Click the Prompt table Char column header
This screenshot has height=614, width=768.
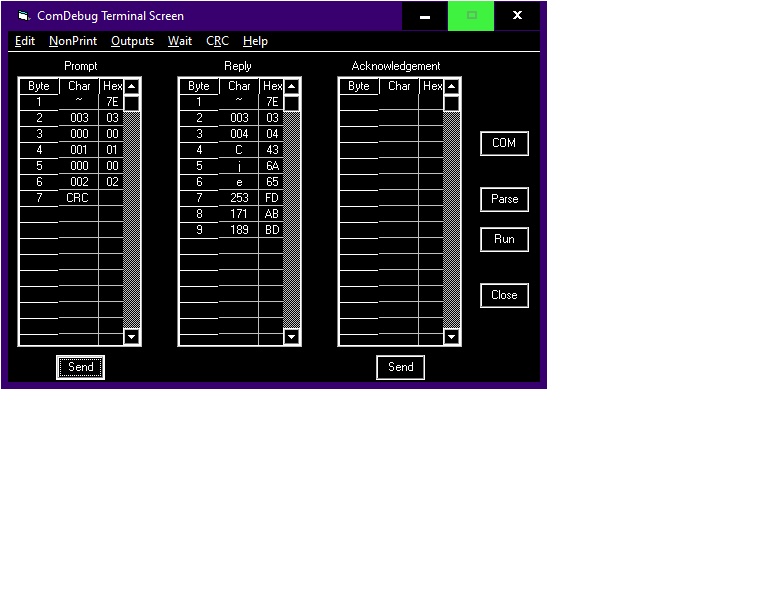coord(79,86)
